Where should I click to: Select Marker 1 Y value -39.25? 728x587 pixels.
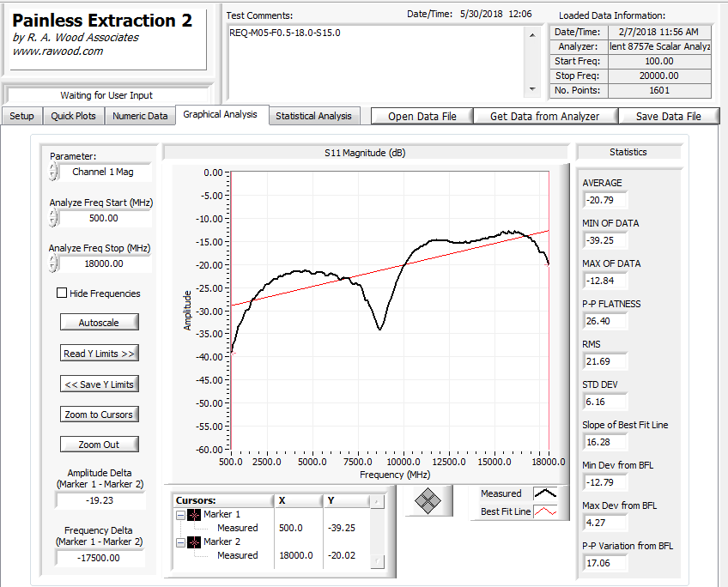pos(342,528)
